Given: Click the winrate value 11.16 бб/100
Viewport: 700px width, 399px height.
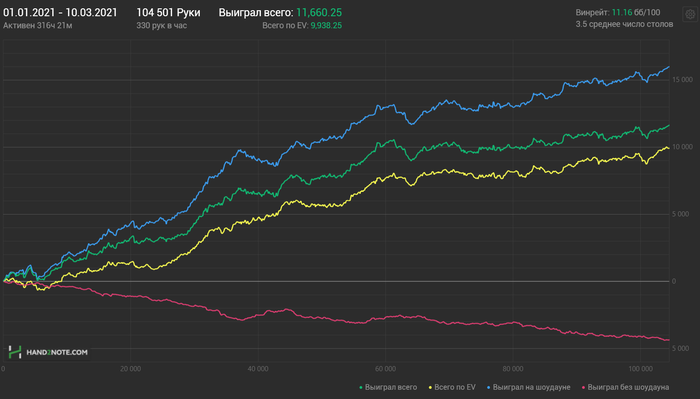Looking at the screenshot, I should 636,12.
